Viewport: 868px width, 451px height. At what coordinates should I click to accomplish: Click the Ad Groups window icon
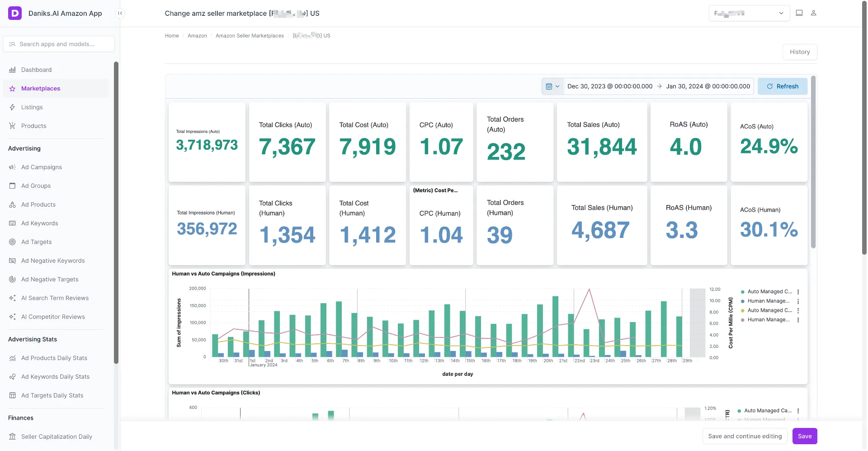click(12, 186)
